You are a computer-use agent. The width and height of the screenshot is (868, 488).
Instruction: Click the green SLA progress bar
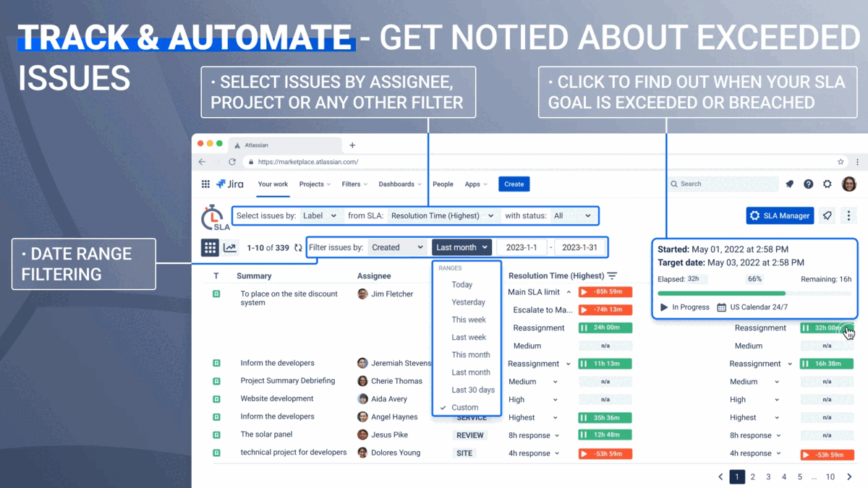pos(721,292)
